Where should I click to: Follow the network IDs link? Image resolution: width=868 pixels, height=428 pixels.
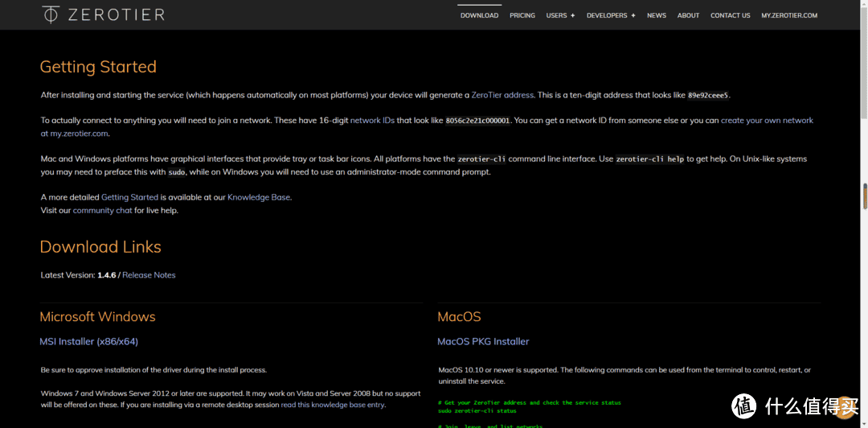pos(373,121)
